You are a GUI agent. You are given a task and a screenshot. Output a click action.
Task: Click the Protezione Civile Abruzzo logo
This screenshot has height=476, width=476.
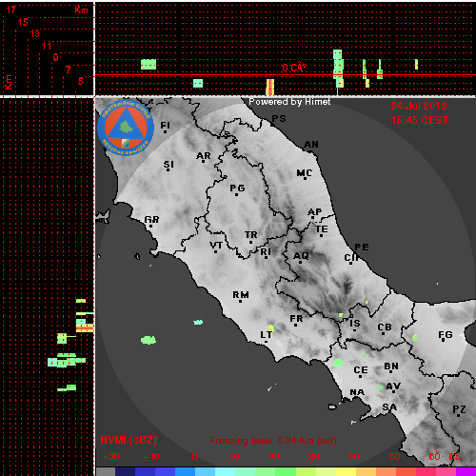[x=126, y=128]
